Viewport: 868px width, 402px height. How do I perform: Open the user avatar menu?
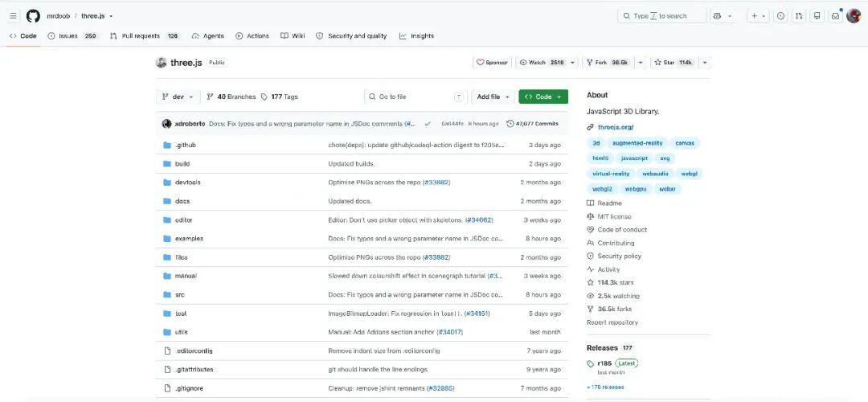853,16
